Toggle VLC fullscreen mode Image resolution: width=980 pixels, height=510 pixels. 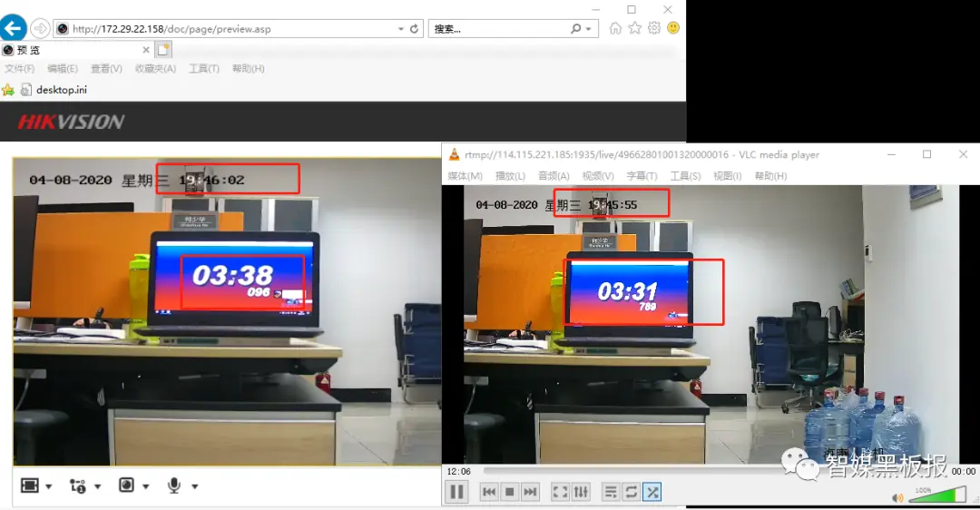point(561,492)
